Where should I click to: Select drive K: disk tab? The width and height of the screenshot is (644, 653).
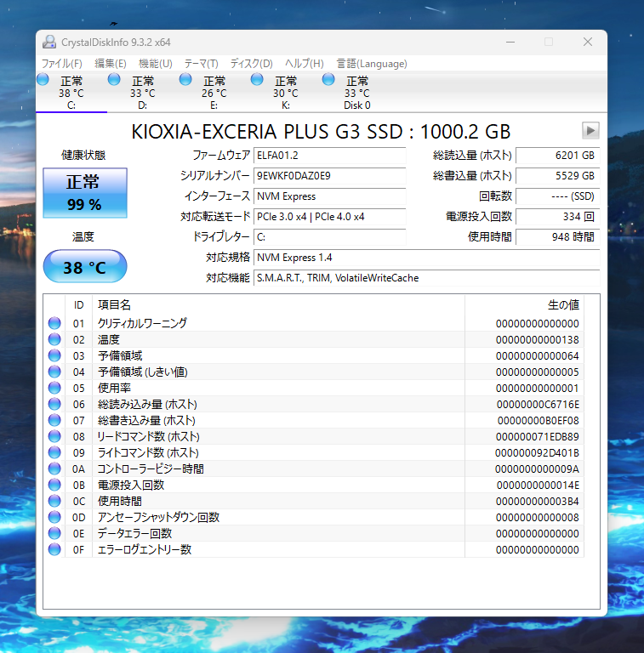pyautogui.click(x=285, y=93)
